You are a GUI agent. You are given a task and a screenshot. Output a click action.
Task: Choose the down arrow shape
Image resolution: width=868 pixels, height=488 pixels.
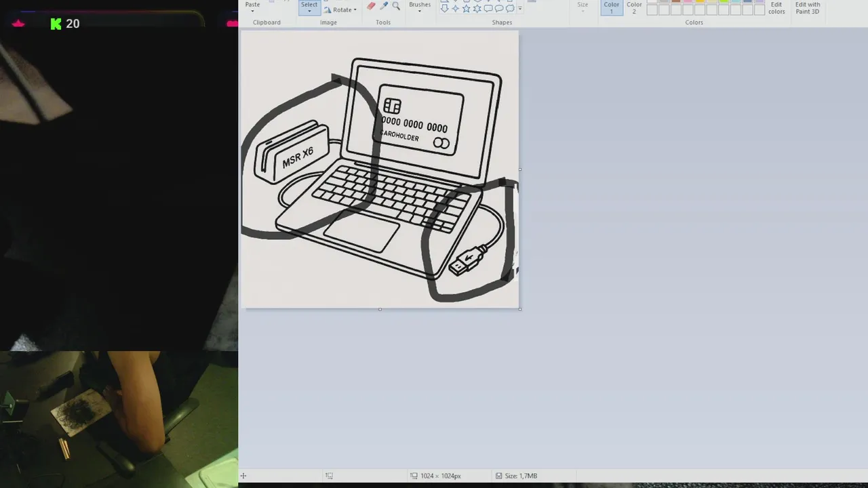[444, 9]
